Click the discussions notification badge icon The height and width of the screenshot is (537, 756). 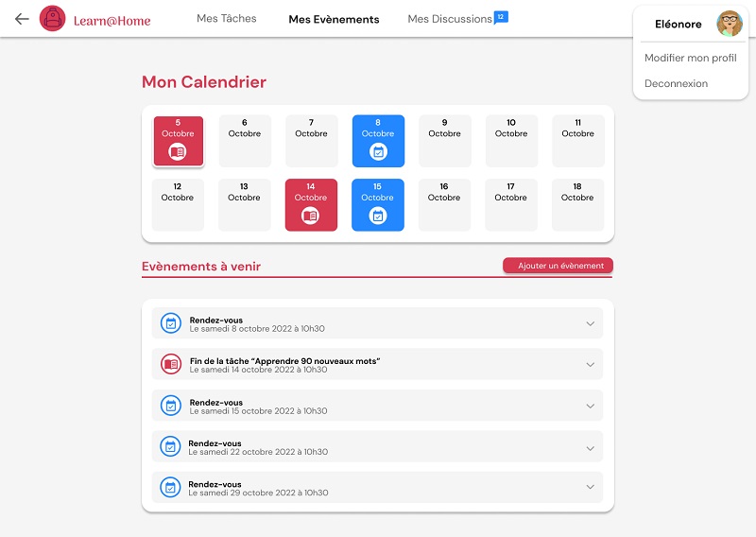coord(501,17)
